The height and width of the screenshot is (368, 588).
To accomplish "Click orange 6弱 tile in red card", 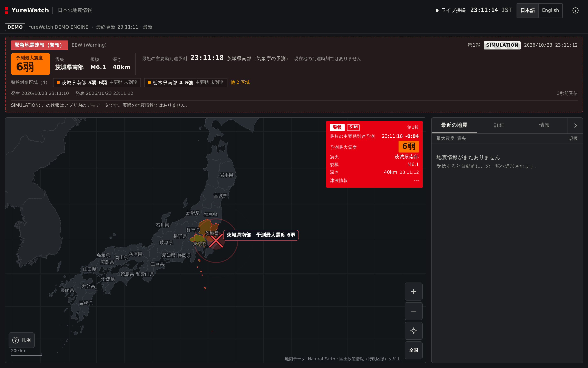I will (409, 147).
